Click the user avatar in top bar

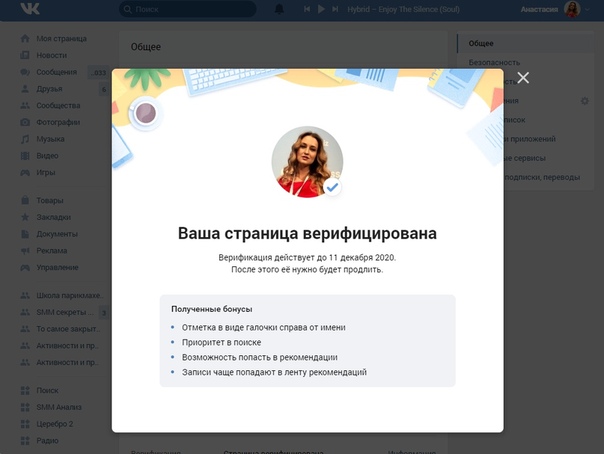(572, 9)
